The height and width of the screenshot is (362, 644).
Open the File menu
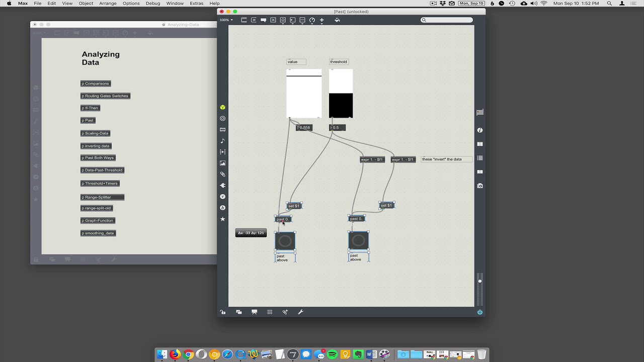tap(38, 4)
